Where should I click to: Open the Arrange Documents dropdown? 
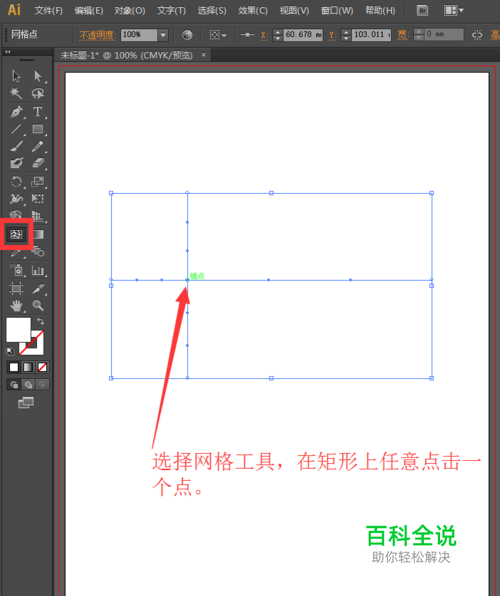[454, 10]
